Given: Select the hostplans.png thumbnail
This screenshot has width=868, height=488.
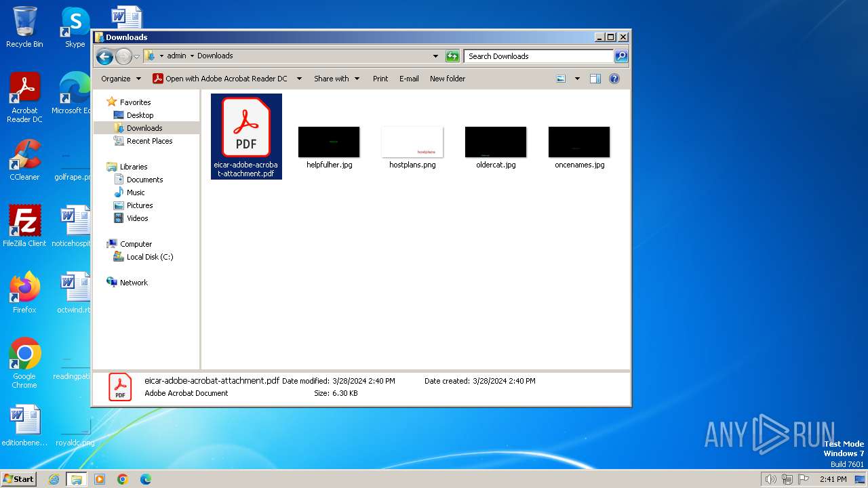Looking at the screenshot, I should coord(412,142).
